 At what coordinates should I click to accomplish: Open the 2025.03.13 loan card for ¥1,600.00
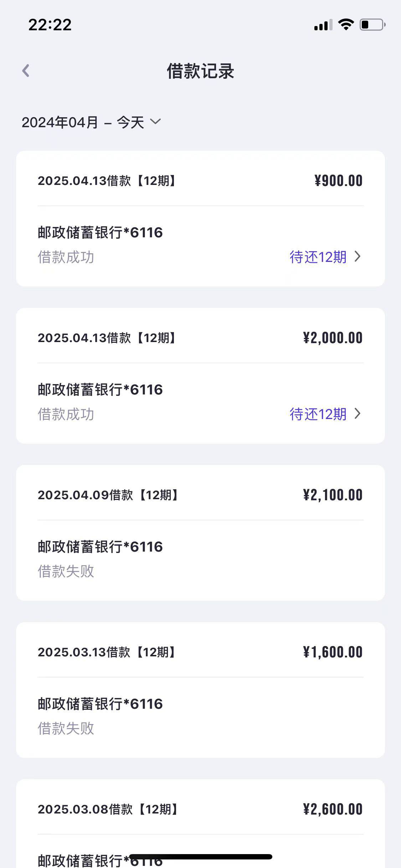coord(200,690)
